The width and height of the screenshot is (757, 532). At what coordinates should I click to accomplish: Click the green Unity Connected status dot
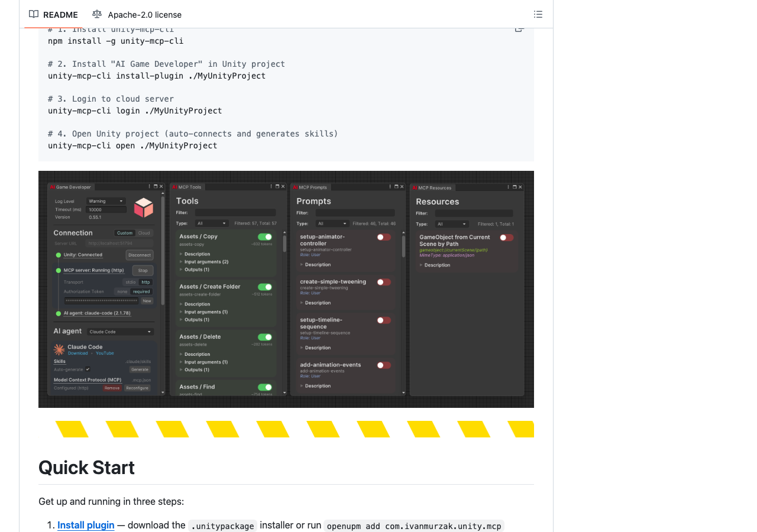point(59,255)
